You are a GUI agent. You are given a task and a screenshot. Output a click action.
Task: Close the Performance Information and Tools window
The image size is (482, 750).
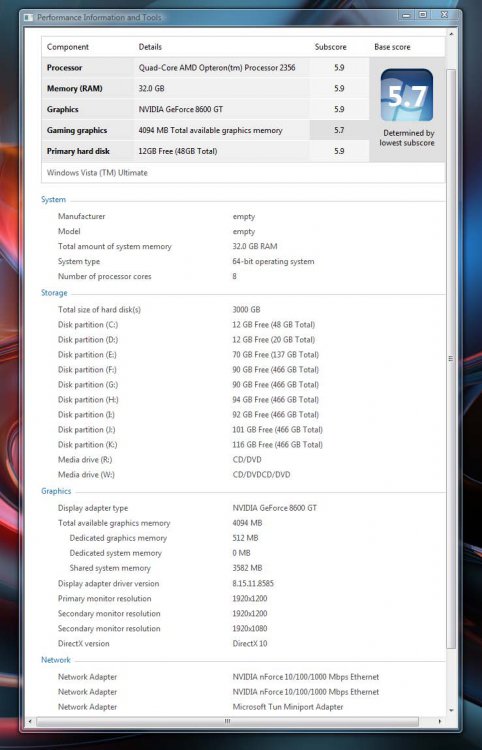[444, 15]
